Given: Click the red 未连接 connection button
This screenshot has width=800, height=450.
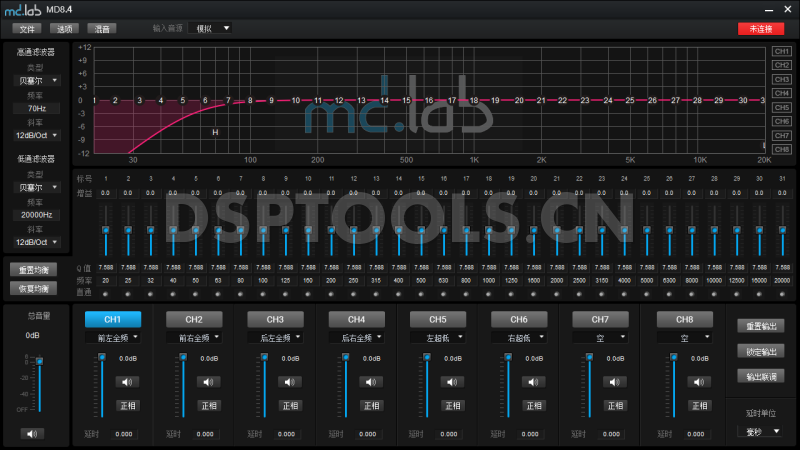Looking at the screenshot, I should click(761, 29).
